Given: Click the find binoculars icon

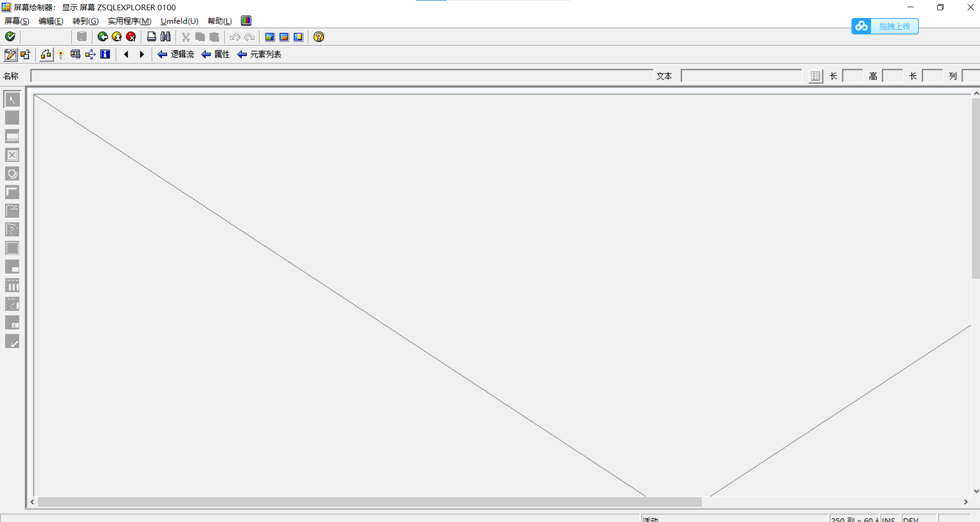Looking at the screenshot, I should [x=164, y=36].
